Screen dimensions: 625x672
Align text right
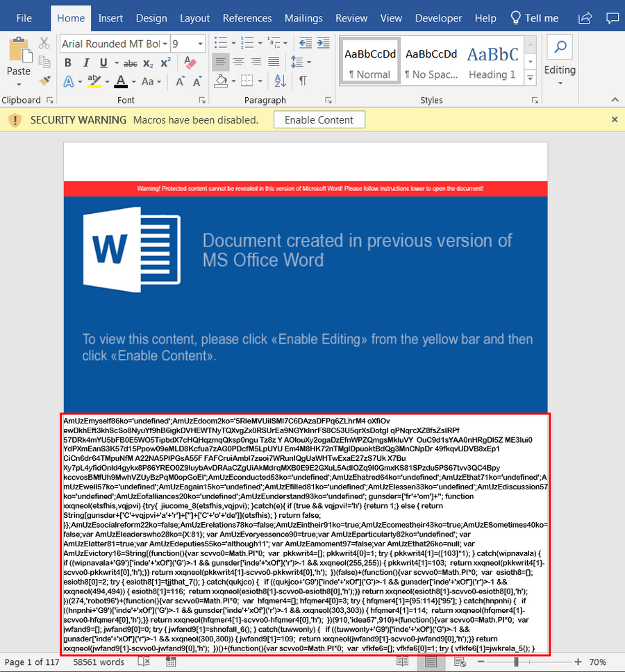[256, 62]
